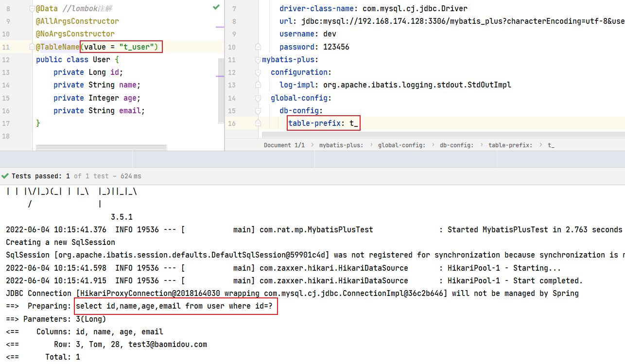
Task: Select the mybatis-plus breadcrumb
Action: pos(341,145)
